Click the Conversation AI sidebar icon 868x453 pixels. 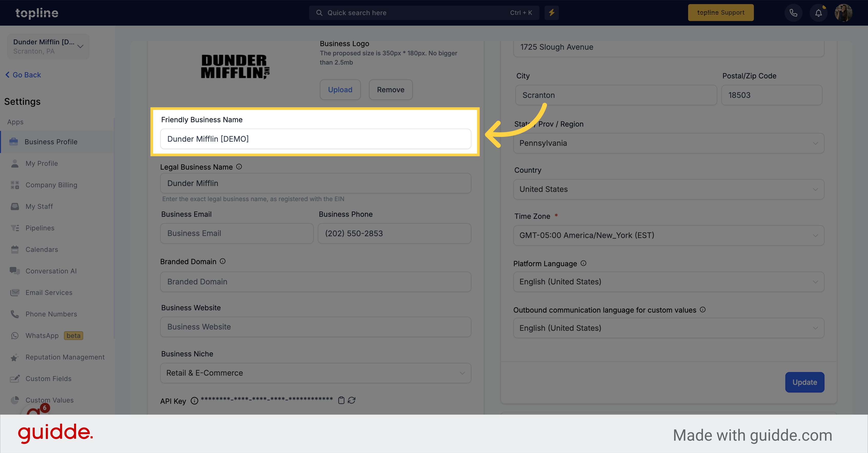click(x=14, y=271)
